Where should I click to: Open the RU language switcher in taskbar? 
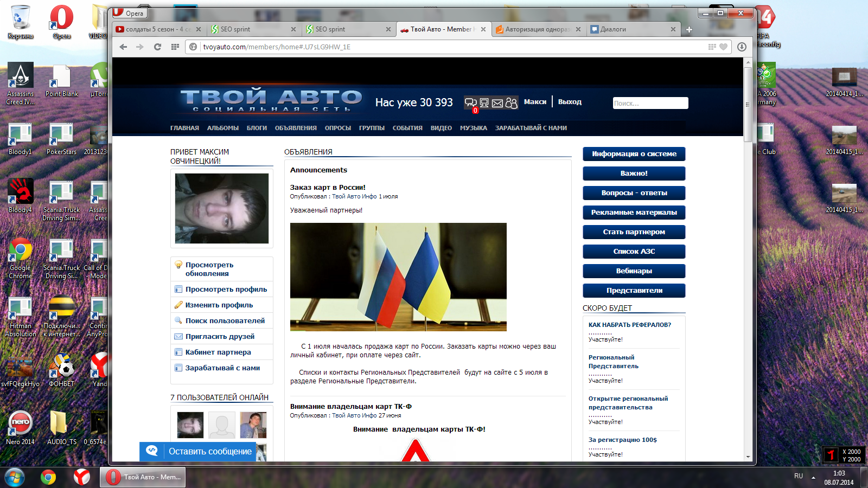pyautogui.click(x=798, y=476)
